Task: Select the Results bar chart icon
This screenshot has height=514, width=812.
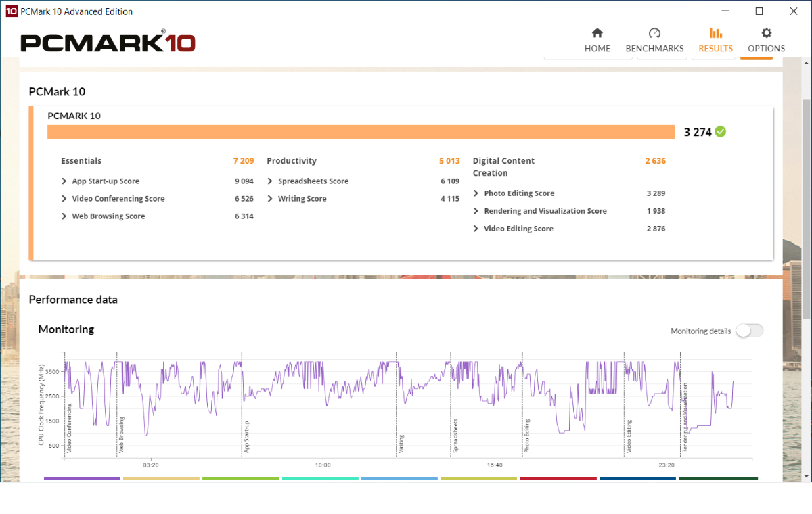Action: pyautogui.click(x=715, y=33)
